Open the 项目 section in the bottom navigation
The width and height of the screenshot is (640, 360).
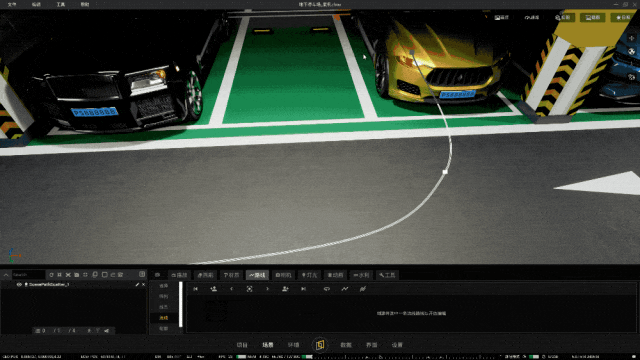pyautogui.click(x=242, y=345)
